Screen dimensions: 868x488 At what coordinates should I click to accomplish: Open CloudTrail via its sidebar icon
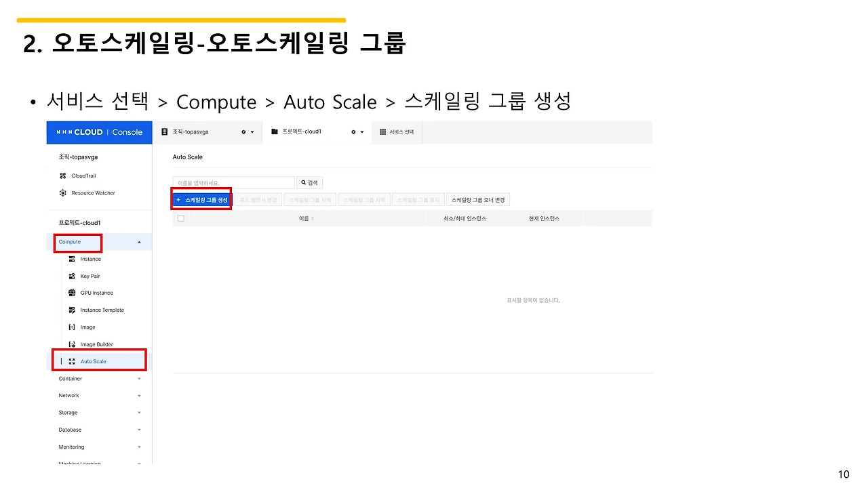(x=63, y=176)
